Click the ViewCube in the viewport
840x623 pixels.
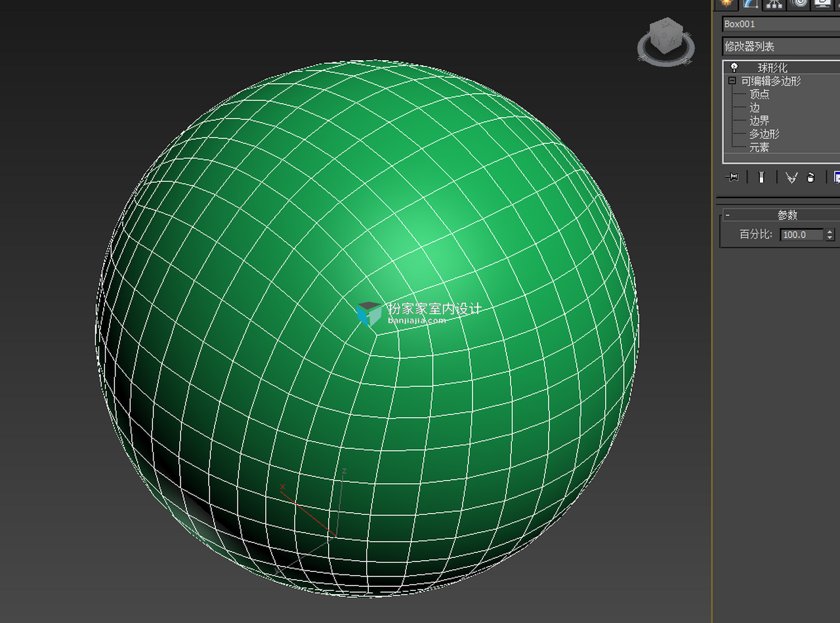coord(666,41)
